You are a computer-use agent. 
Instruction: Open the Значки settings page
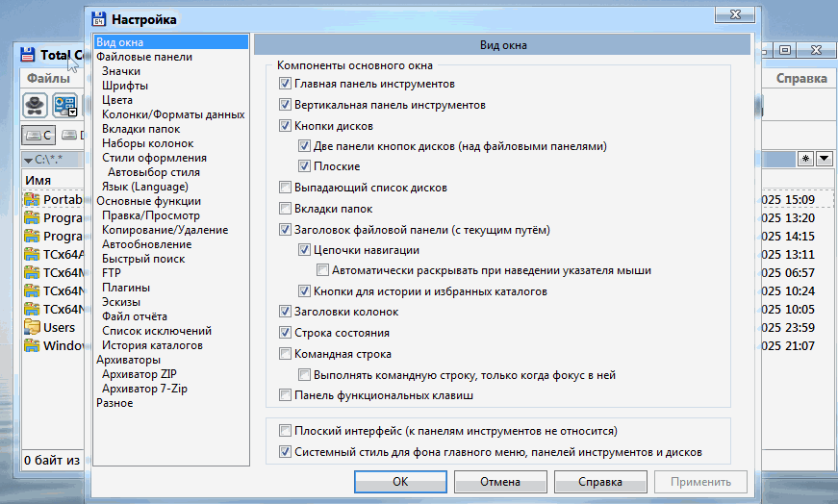(x=121, y=71)
